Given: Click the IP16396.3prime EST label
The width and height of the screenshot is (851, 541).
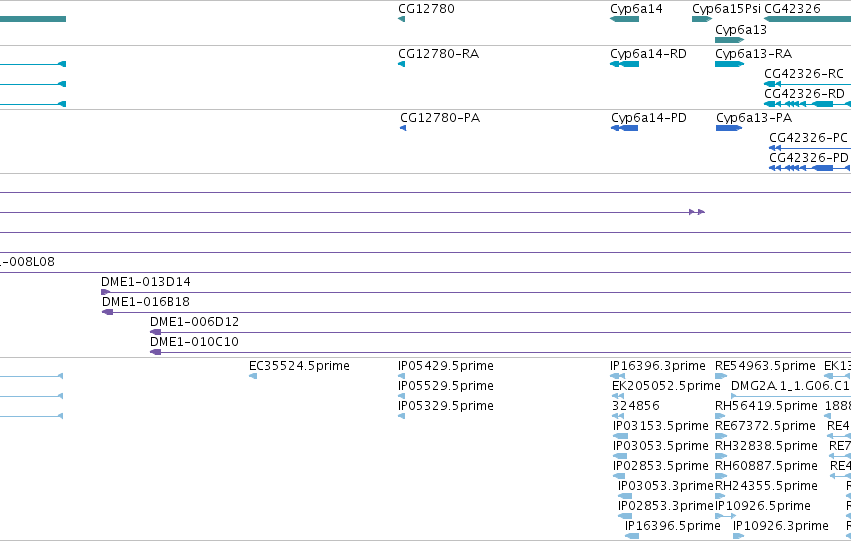Looking at the screenshot, I should click(x=658, y=366).
